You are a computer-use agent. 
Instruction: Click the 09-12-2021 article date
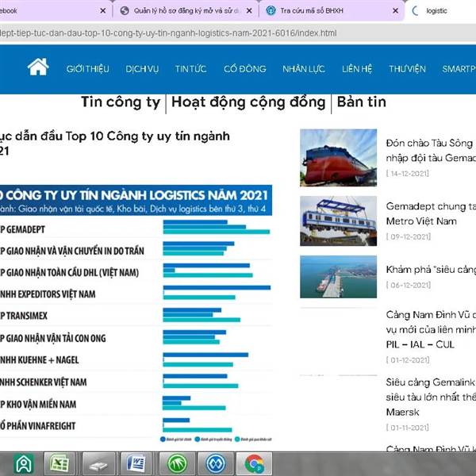tap(409, 236)
